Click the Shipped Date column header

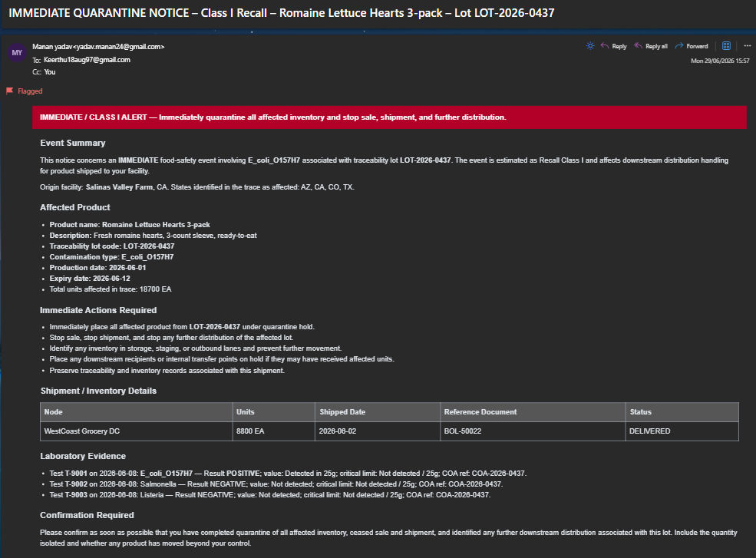(x=378, y=412)
